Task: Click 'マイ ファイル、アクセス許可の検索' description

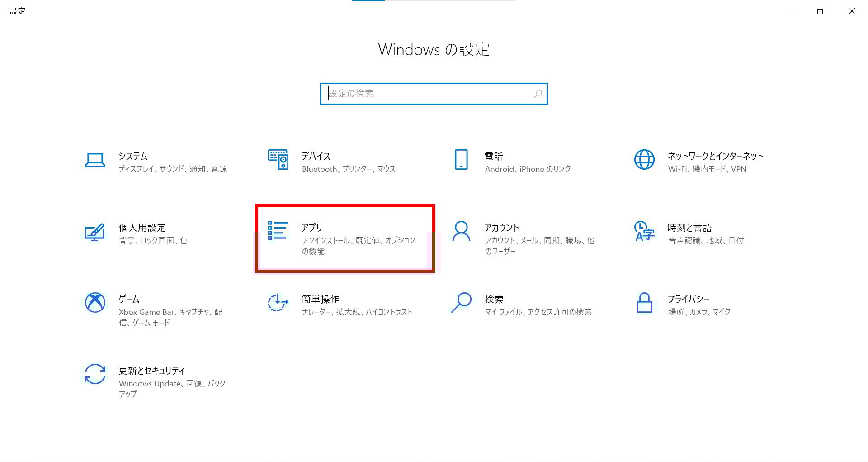Action: point(538,312)
